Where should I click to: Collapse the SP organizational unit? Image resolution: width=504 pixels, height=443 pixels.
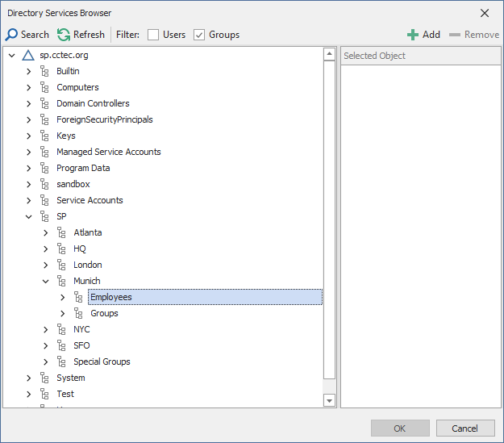[x=29, y=216]
